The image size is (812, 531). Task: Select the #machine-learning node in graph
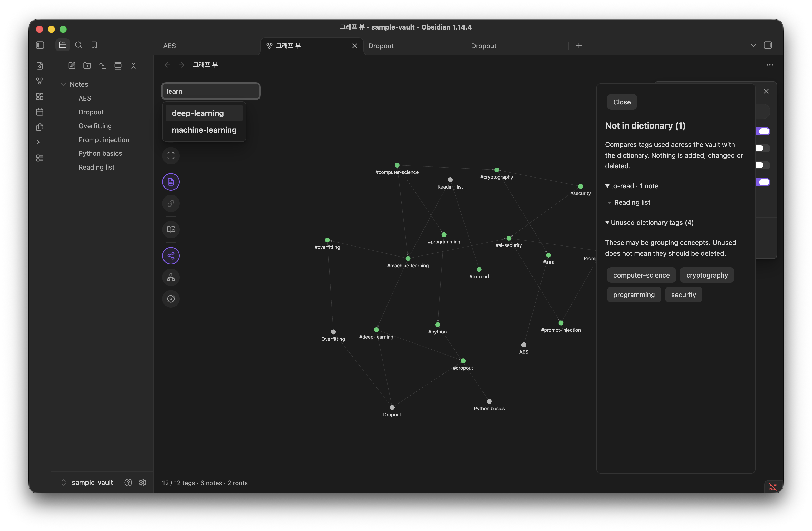coord(408,259)
